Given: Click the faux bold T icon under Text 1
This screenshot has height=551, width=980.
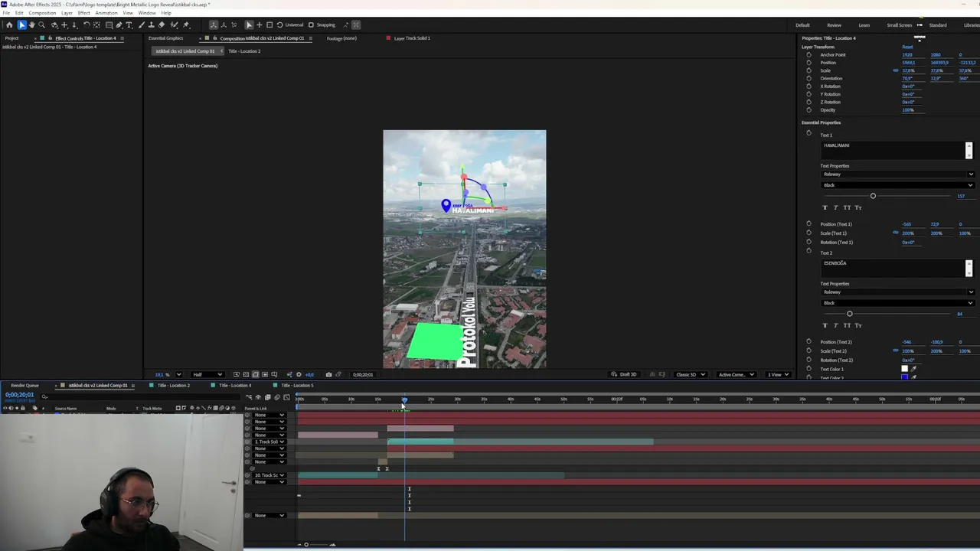Looking at the screenshot, I should (x=825, y=207).
